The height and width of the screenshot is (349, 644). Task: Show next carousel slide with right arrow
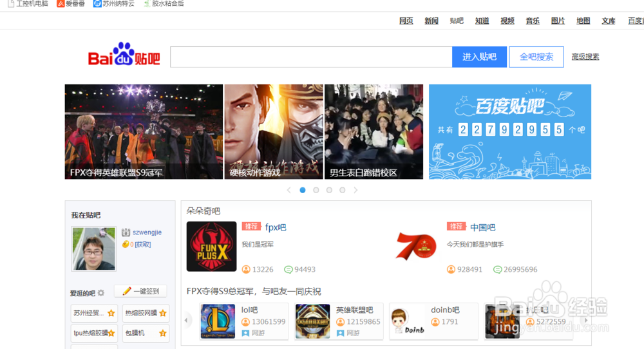point(355,190)
